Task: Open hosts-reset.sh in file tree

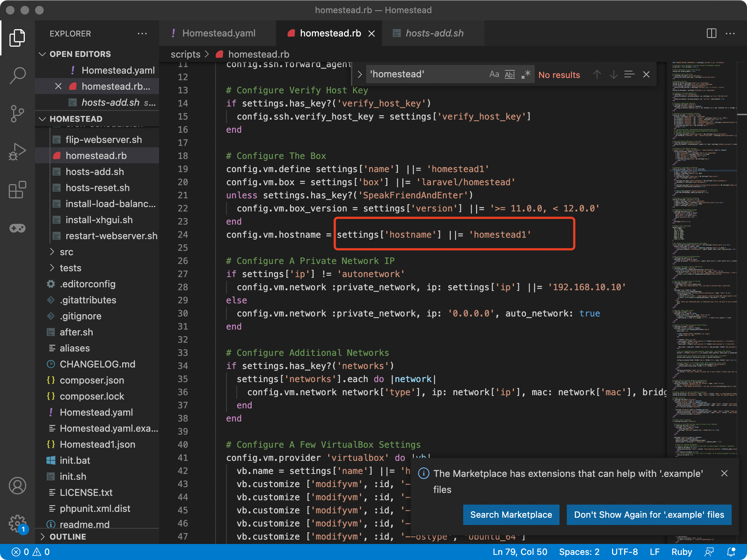Action: pos(97,188)
